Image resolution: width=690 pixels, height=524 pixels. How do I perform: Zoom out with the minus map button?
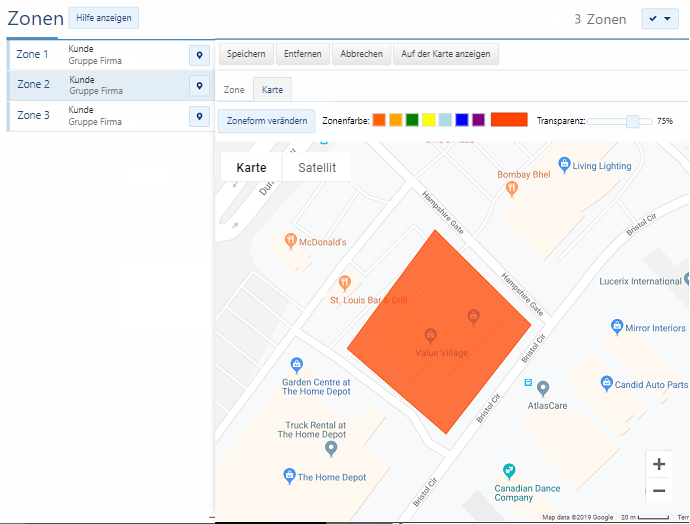click(658, 490)
